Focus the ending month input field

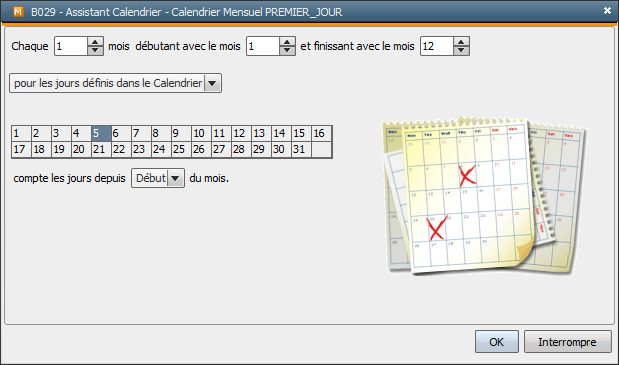click(437, 46)
